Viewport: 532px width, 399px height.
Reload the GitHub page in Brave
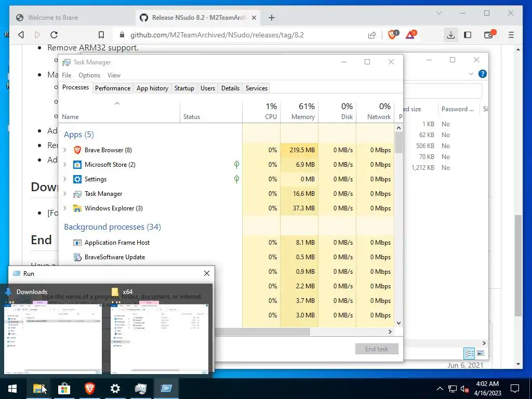[54, 35]
